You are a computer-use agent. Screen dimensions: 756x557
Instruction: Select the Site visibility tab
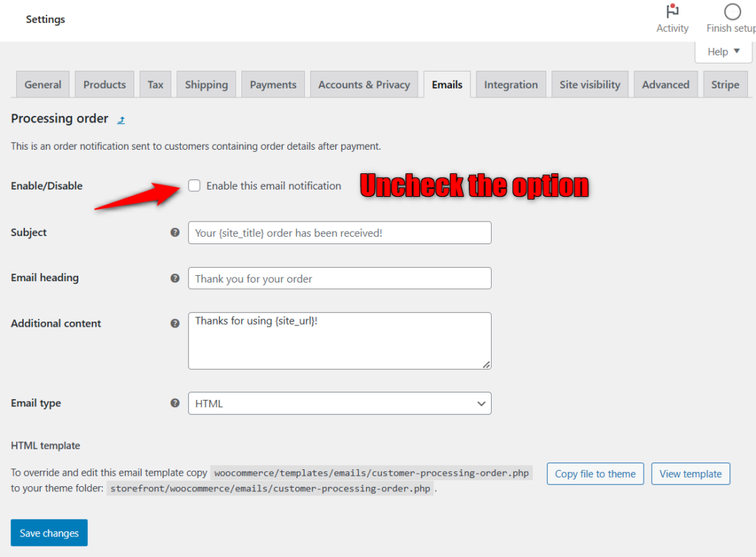(589, 84)
